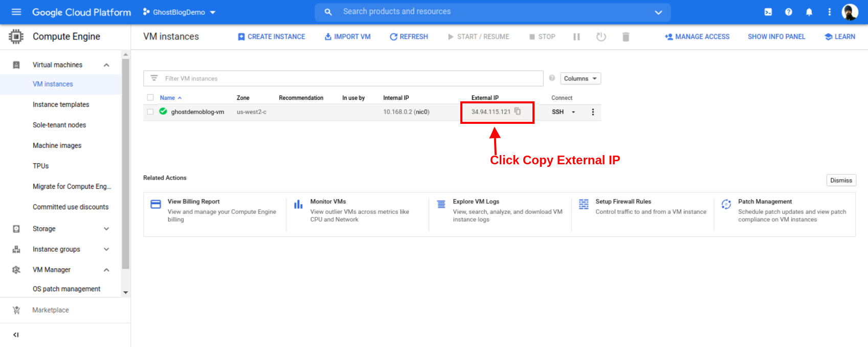Open the Columns dropdown
Viewport: 868px width, 347px height.
pos(581,78)
